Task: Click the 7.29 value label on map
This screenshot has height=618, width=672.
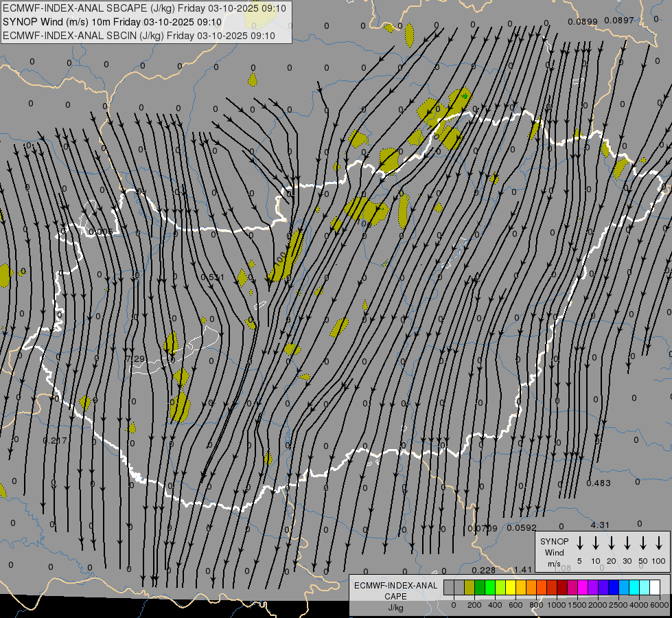Action: (x=136, y=359)
